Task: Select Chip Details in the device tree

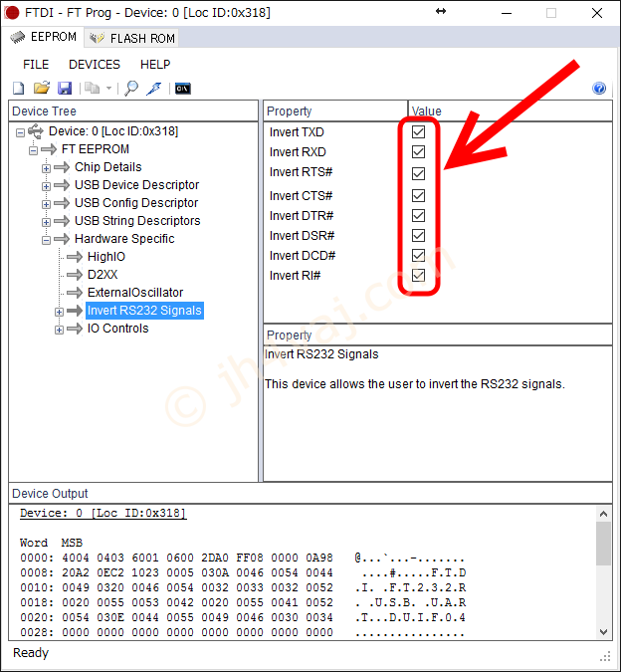Action: [x=107, y=167]
